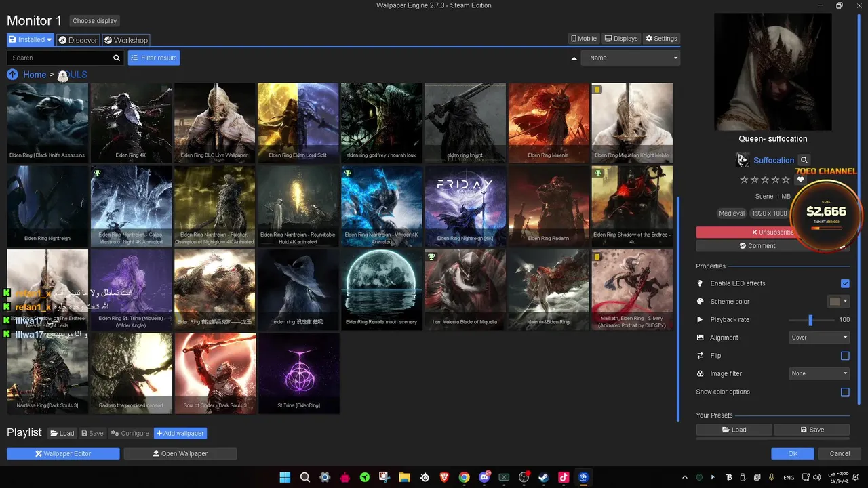
Task: Open the Scheme color swatch
Action: coord(835,302)
